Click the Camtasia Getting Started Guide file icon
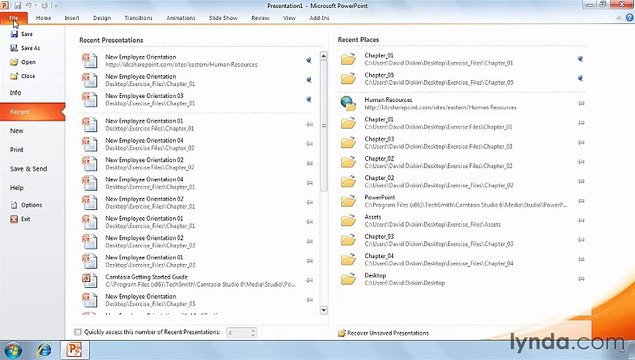This screenshot has width=635, height=360. [x=89, y=280]
